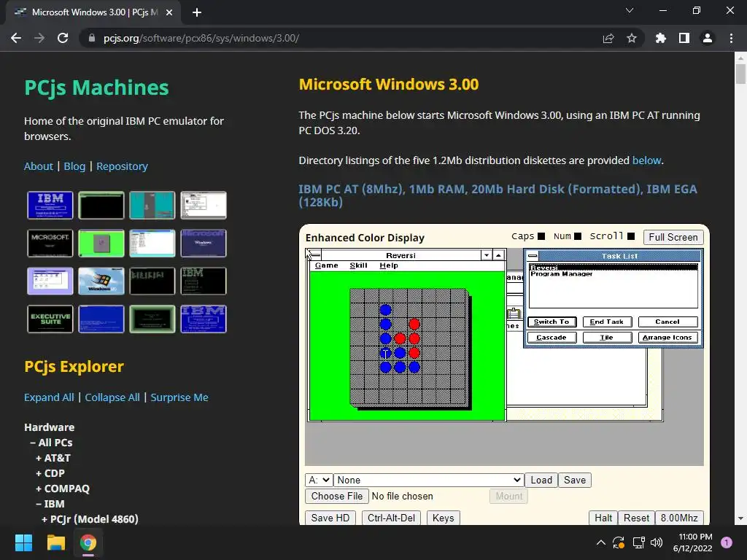Select Reversi in the Task List
This screenshot has height=560, width=747.
tap(613, 268)
